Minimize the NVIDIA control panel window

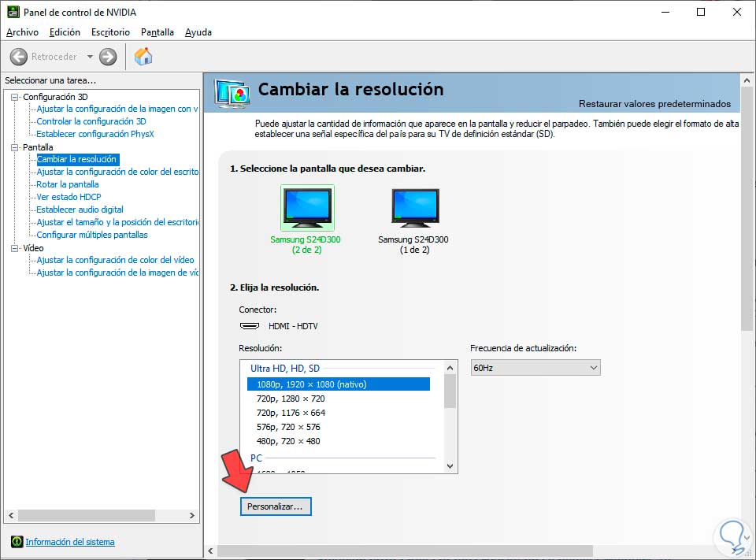pyautogui.click(x=666, y=12)
